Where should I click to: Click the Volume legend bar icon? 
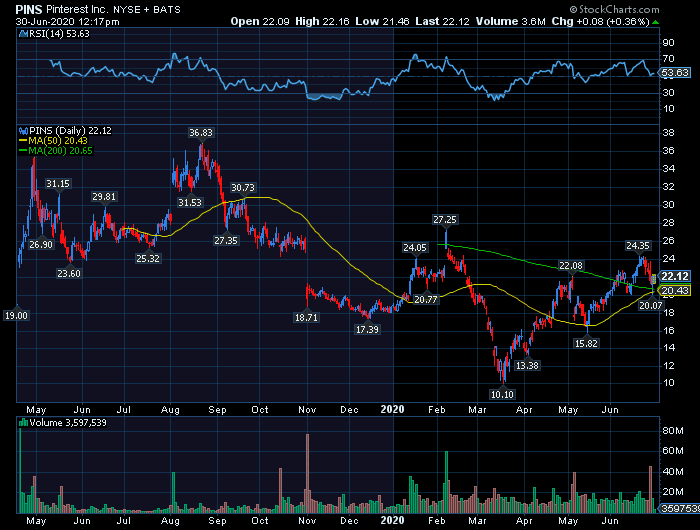(x=23, y=423)
